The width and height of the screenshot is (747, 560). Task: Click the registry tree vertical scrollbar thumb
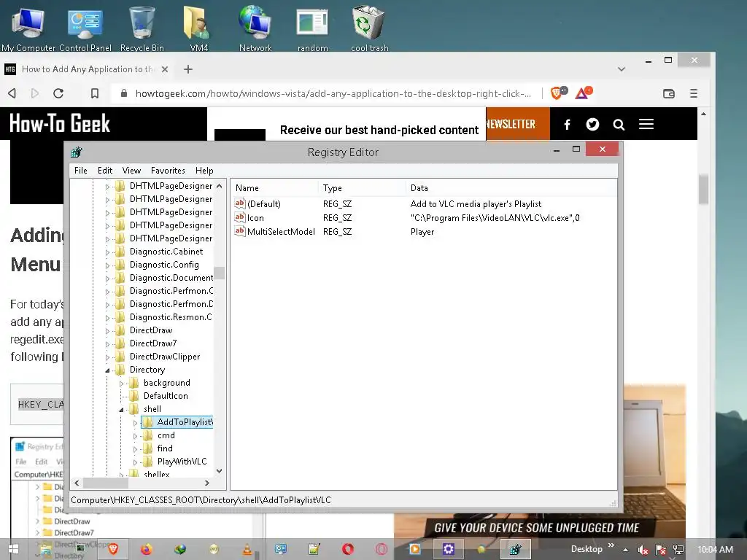tap(219, 273)
